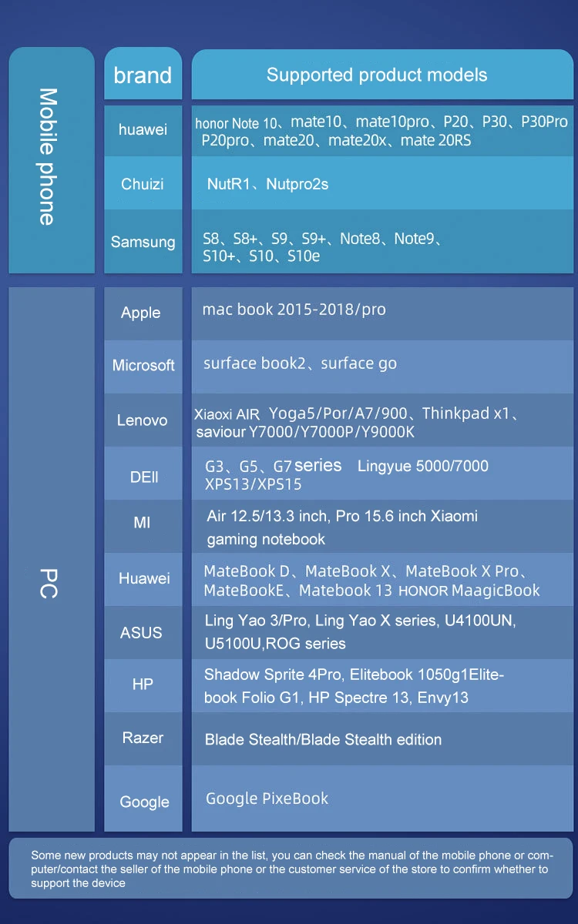Click the 'Shadow Sprite 4Pro' models line
This screenshot has height=924, width=578.
click(x=354, y=675)
